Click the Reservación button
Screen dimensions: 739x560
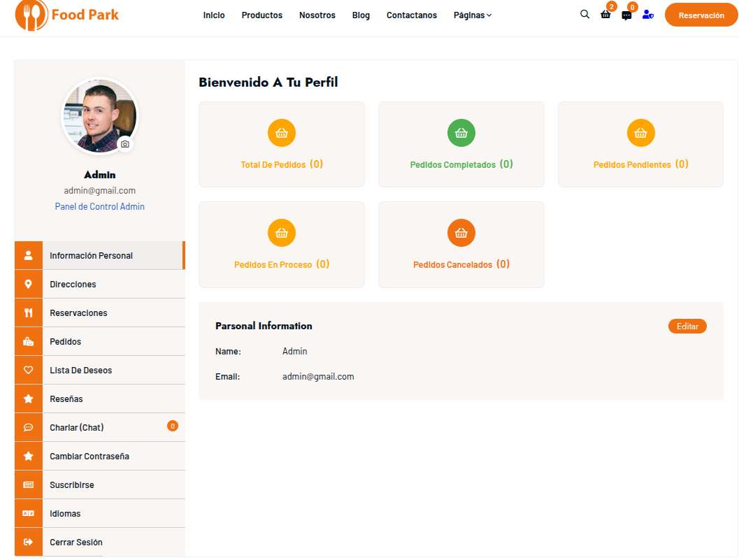coord(701,15)
